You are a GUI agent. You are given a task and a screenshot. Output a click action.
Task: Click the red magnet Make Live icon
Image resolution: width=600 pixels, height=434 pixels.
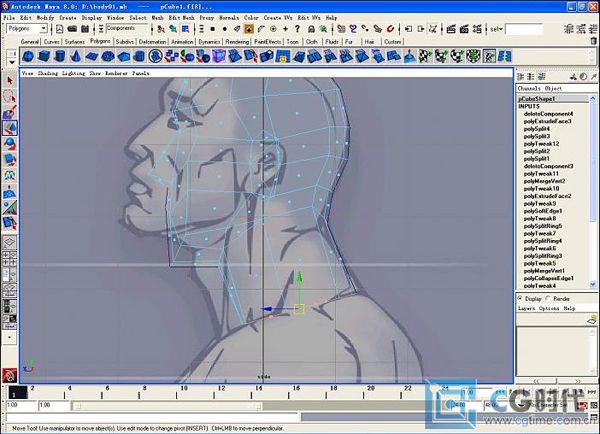point(390,29)
